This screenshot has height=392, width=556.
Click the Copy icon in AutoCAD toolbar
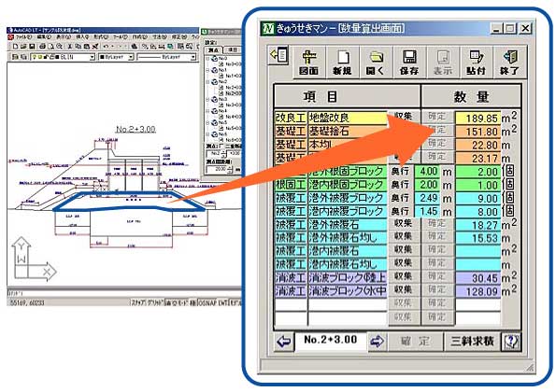(78, 47)
